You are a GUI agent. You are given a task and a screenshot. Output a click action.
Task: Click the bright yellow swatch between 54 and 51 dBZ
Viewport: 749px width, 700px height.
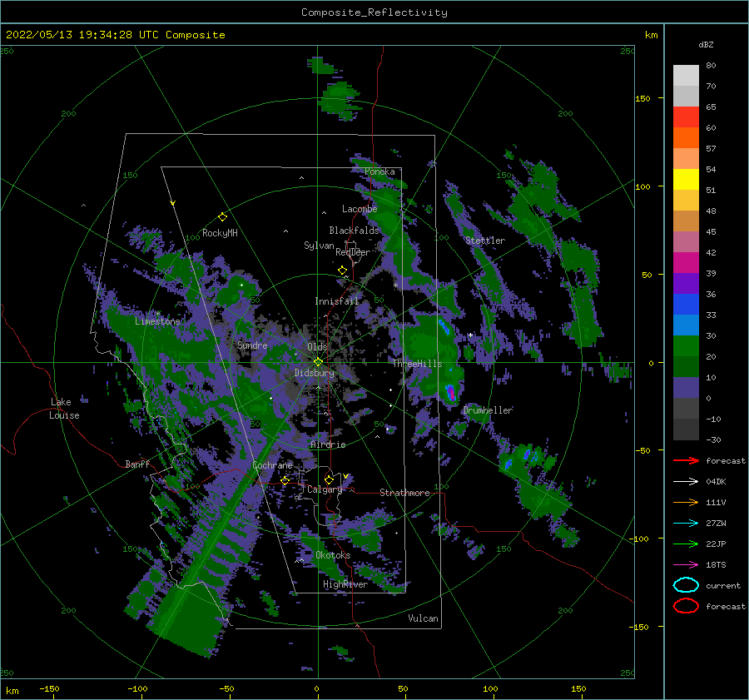pos(686,179)
